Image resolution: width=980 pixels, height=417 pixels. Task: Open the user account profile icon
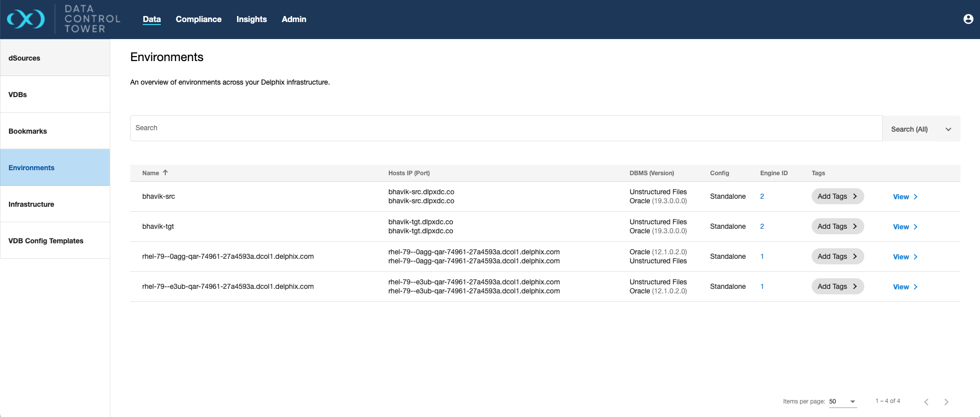click(x=968, y=19)
